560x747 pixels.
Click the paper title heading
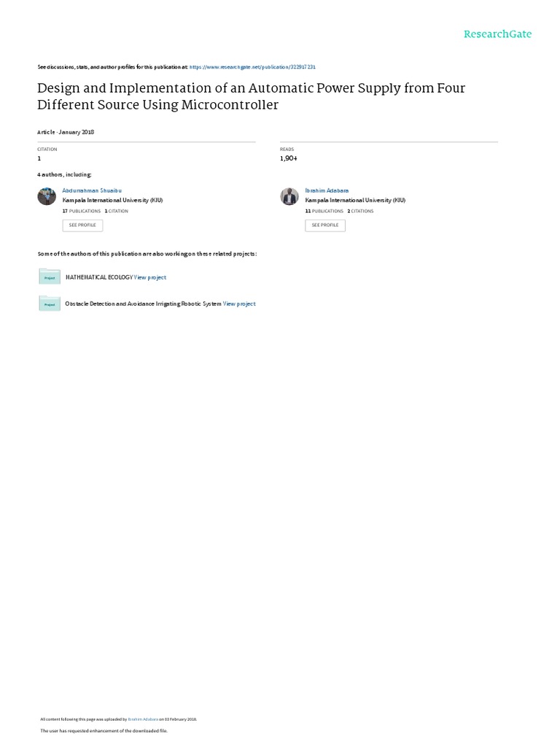click(x=251, y=96)
